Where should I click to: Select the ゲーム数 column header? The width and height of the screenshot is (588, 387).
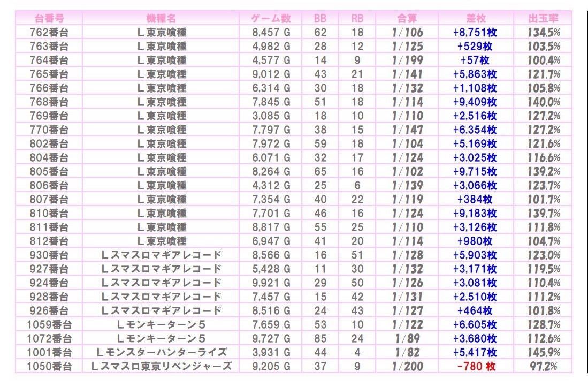271,18
